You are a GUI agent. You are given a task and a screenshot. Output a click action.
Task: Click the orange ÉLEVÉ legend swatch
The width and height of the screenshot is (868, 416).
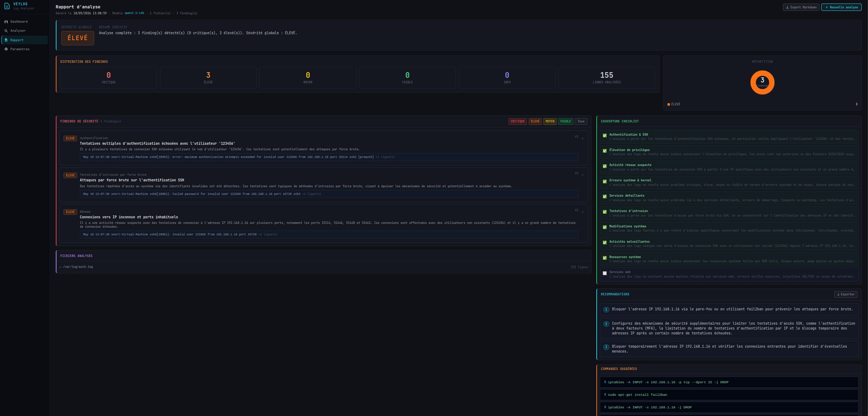pyautogui.click(x=669, y=104)
